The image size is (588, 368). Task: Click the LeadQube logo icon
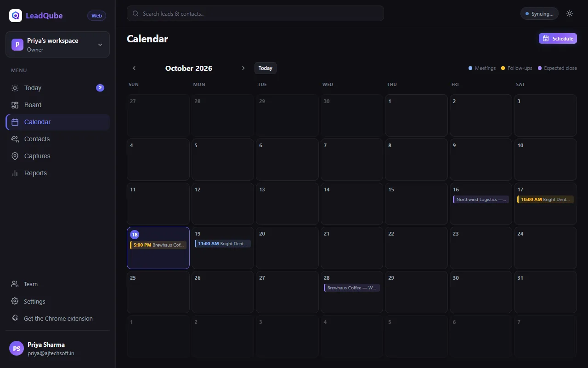pyautogui.click(x=16, y=16)
